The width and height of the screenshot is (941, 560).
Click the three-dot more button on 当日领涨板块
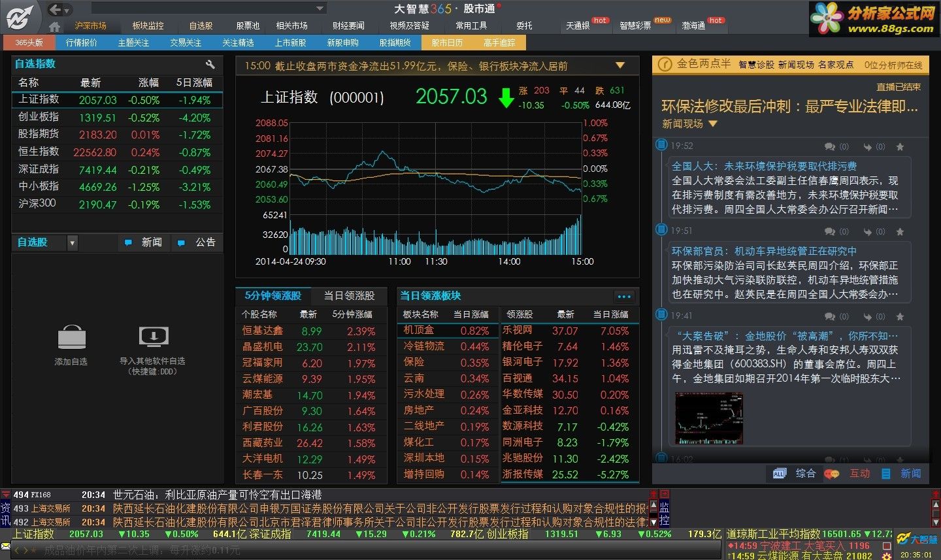[x=624, y=296]
